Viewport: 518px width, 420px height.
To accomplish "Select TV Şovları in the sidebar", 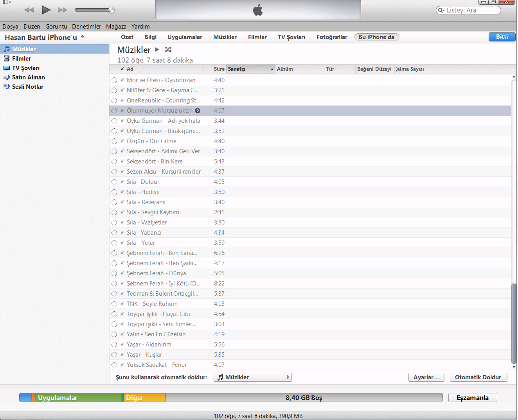I will coord(54,68).
